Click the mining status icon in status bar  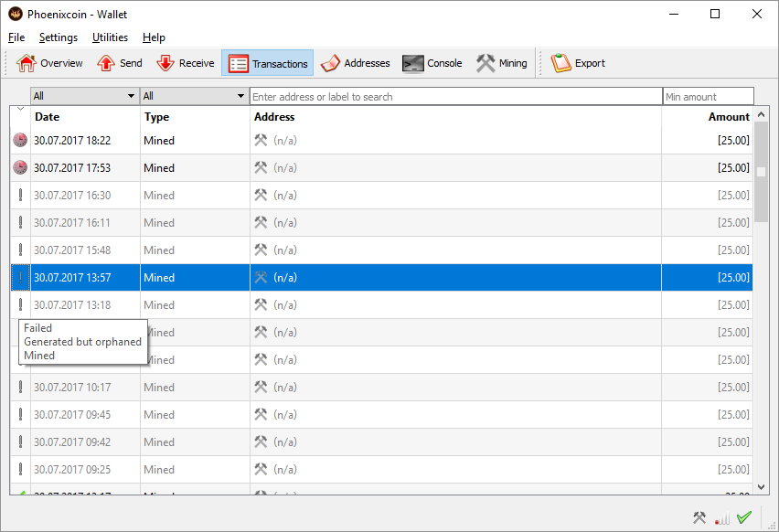pyautogui.click(x=699, y=517)
